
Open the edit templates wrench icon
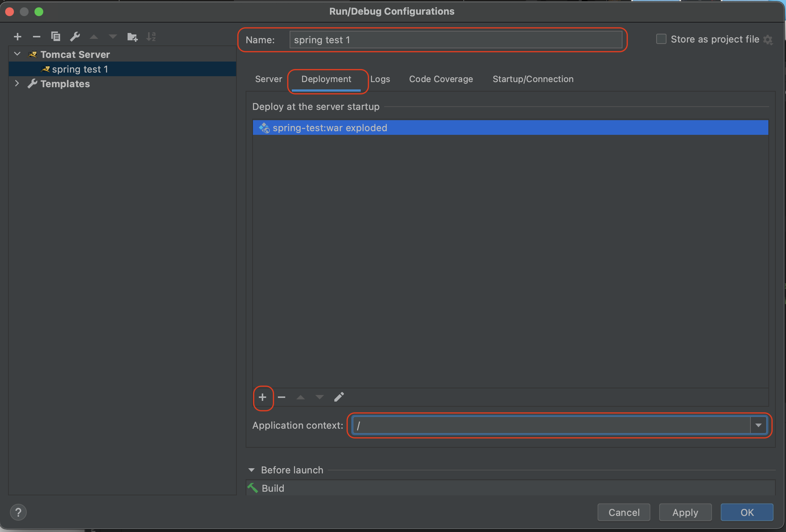click(x=75, y=37)
